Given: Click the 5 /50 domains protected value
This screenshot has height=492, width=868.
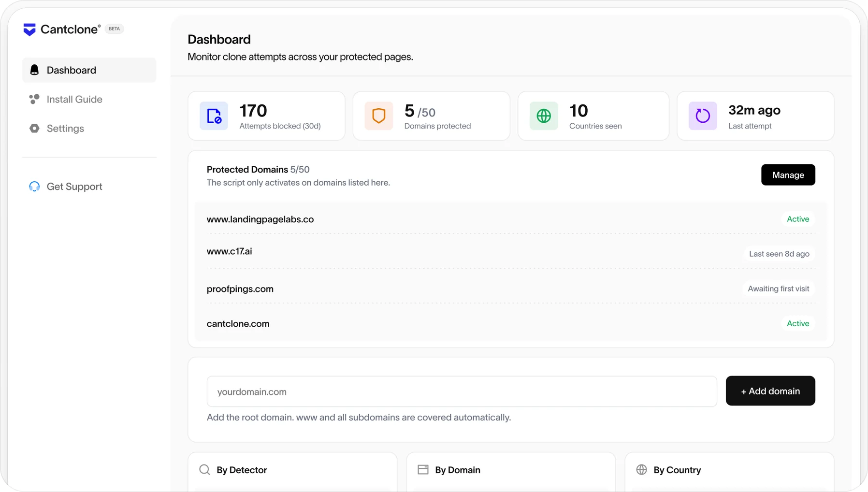Looking at the screenshot, I should (420, 111).
